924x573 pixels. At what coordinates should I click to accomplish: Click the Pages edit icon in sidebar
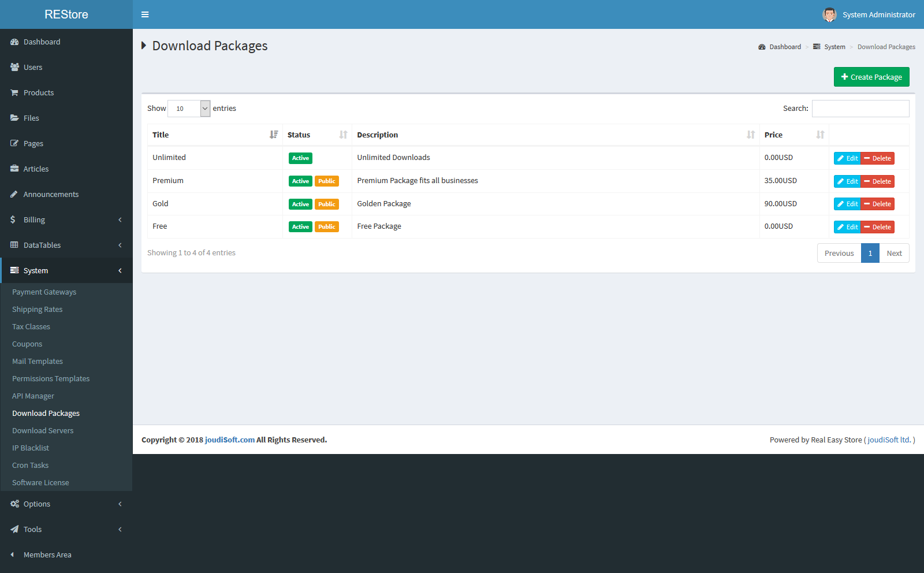tap(14, 144)
